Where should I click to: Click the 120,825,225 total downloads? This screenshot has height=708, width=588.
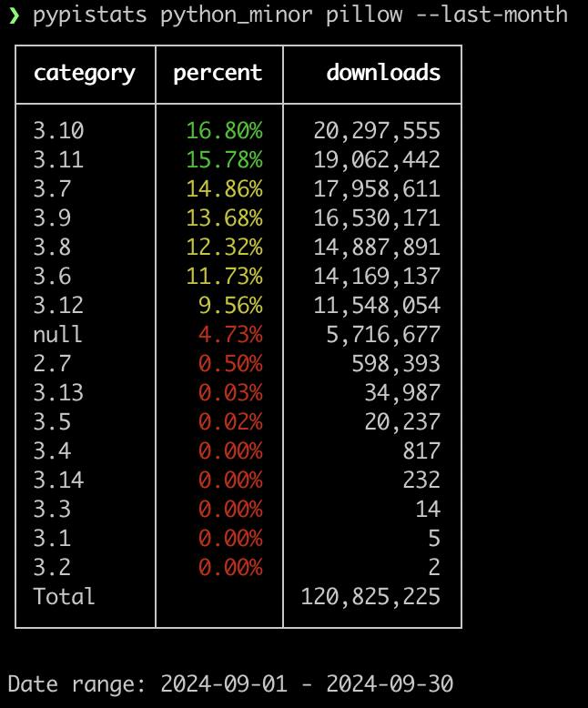click(x=370, y=596)
